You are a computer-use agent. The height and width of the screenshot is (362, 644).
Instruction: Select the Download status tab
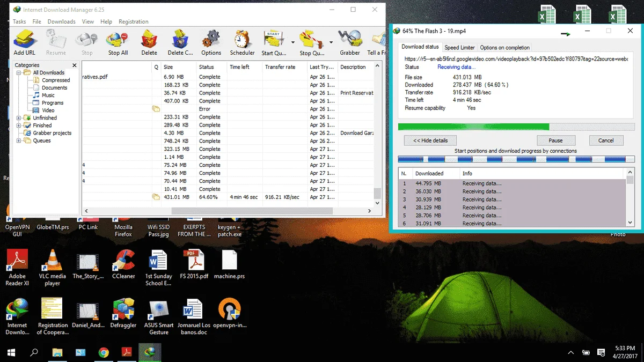[420, 47]
